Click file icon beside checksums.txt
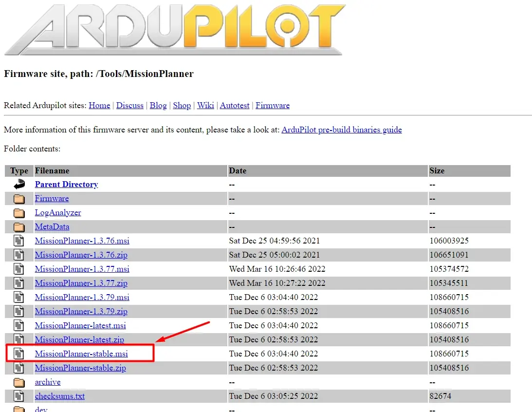The width and height of the screenshot is (532, 412). pyautogui.click(x=18, y=396)
